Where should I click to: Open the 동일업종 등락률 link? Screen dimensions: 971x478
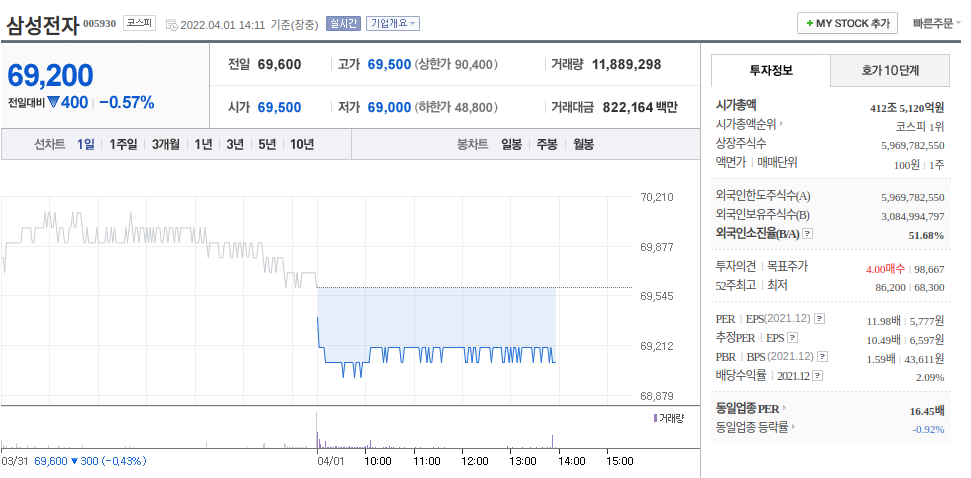click(x=751, y=427)
